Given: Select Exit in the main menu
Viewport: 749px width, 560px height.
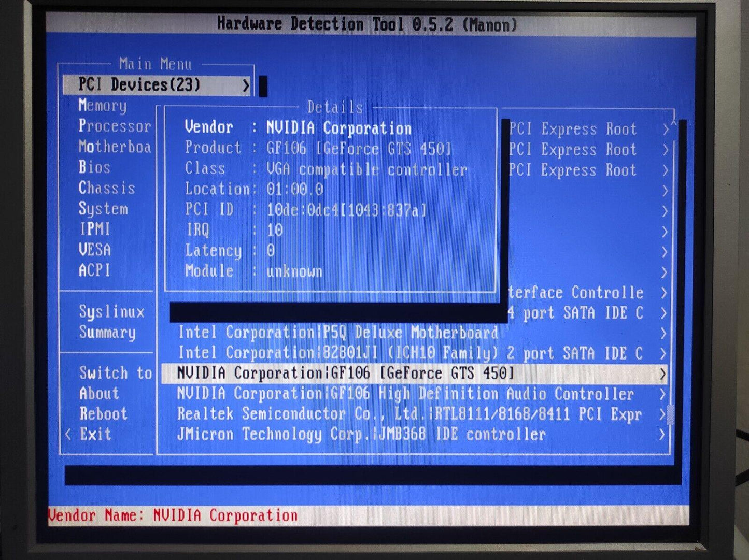Looking at the screenshot, I should 95,434.
